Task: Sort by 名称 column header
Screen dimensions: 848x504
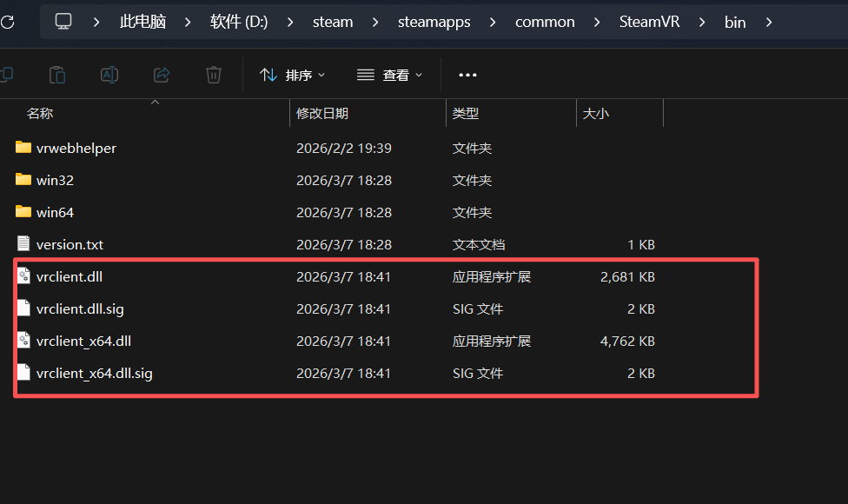Action: coord(40,114)
